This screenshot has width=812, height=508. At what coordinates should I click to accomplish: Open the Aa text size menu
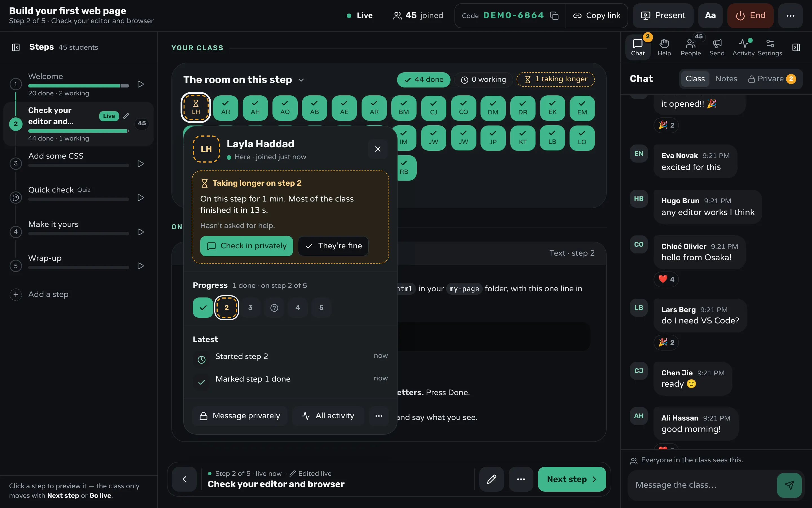pos(710,16)
